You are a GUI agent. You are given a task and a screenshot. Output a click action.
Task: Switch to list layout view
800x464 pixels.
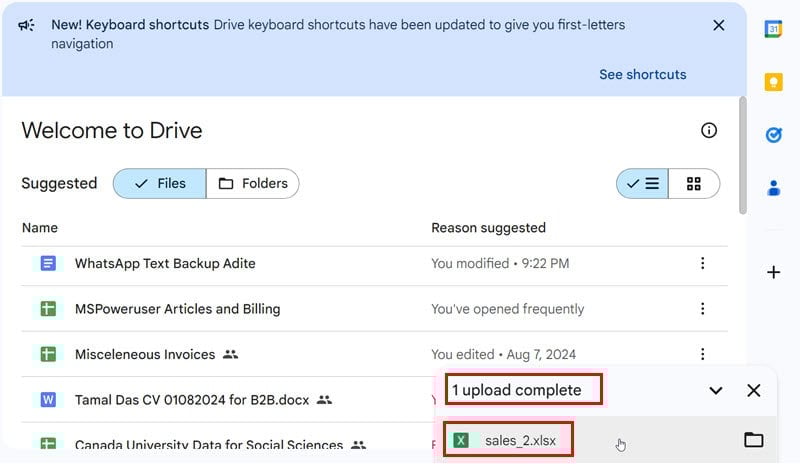(642, 183)
